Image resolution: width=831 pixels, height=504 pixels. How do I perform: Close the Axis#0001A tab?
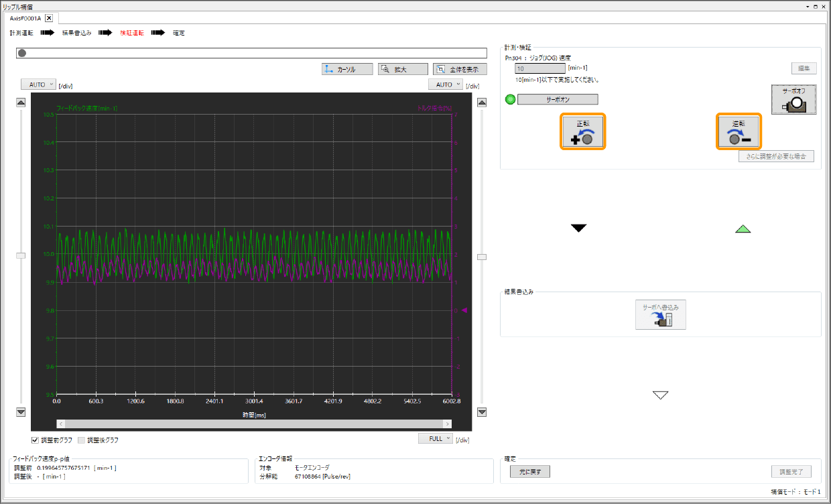pos(48,18)
